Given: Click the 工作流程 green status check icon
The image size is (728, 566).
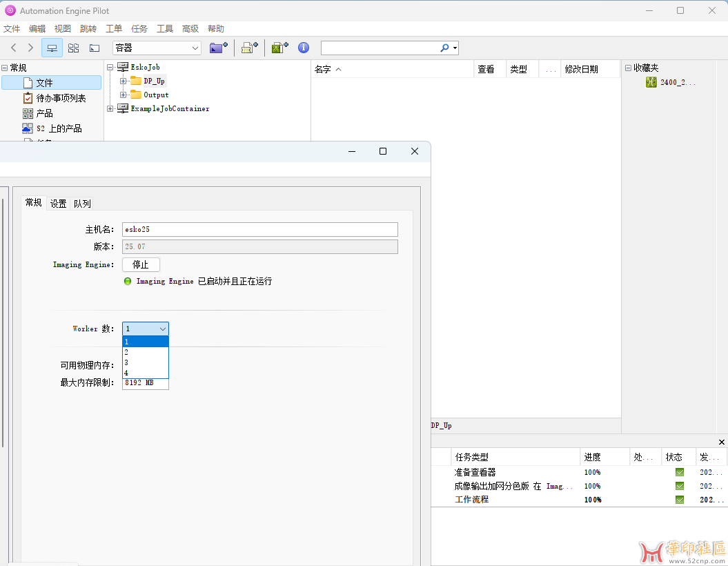Looking at the screenshot, I should click(x=680, y=500).
